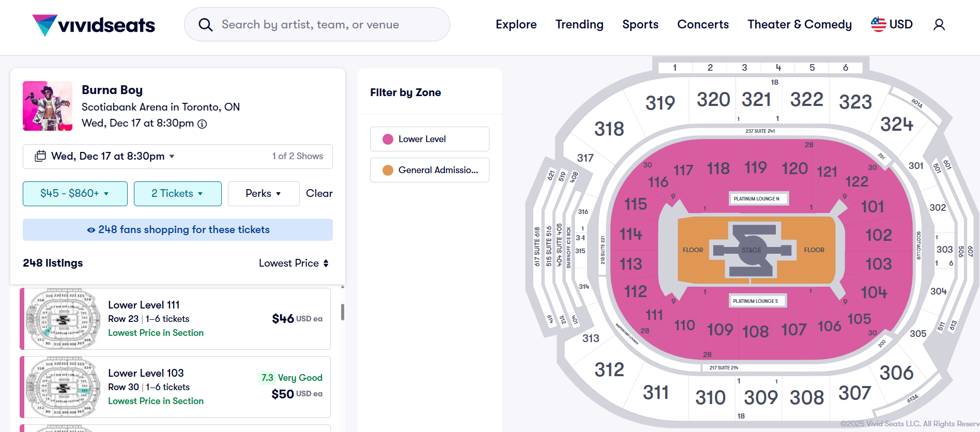Open the user account icon

pos(939,25)
